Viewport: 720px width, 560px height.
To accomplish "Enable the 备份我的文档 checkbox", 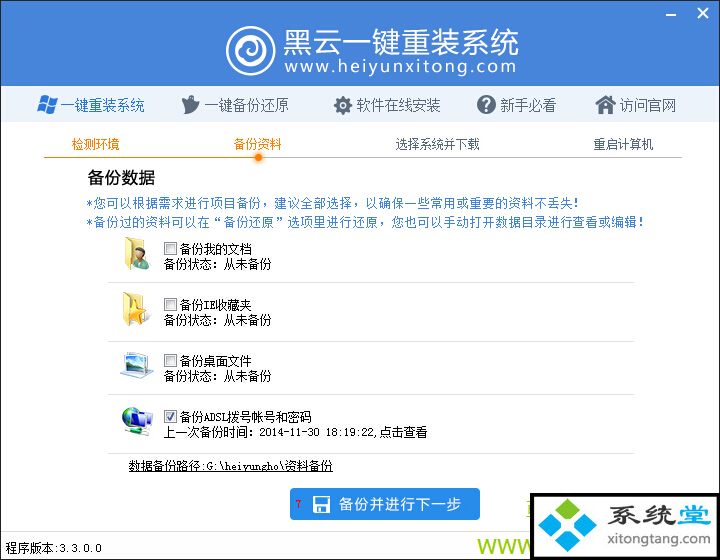I will coord(170,249).
